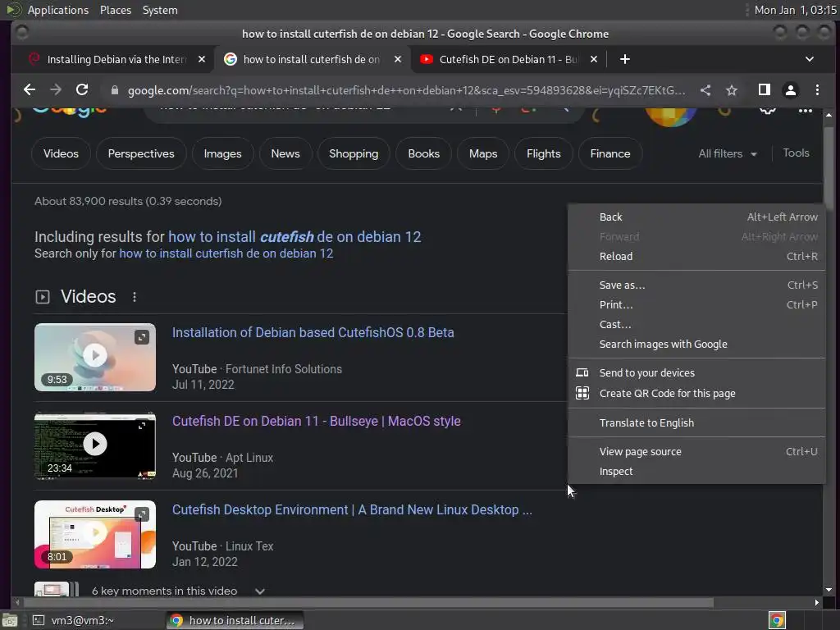840x630 pixels.
Task: Choose Reload in the context menu
Action: pyautogui.click(x=696, y=257)
